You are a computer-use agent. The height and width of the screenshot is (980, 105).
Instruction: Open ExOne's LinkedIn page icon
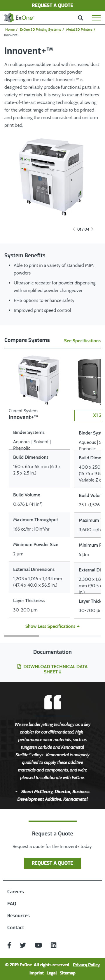click(x=54, y=945)
